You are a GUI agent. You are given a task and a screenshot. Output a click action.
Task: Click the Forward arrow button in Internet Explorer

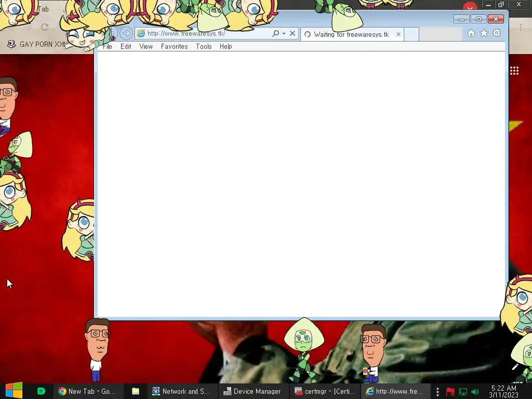(126, 33)
